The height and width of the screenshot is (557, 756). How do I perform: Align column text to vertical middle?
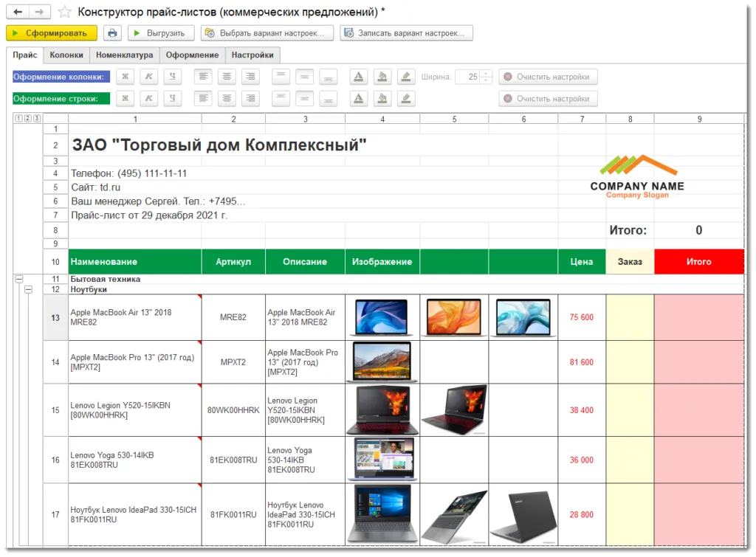click(304, 77)
